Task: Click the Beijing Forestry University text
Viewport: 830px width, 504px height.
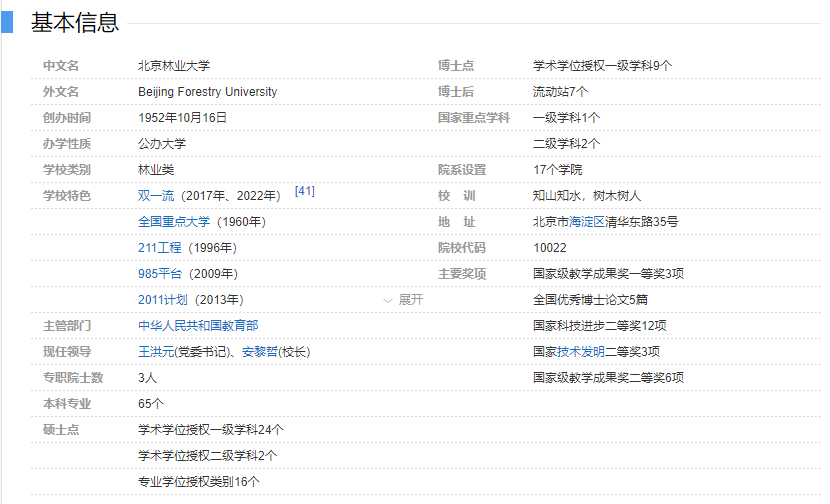Action: click(207, 92)
